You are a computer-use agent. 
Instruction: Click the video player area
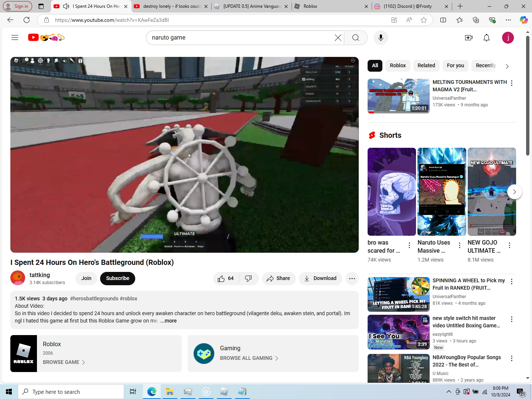(x=184, y=155)
